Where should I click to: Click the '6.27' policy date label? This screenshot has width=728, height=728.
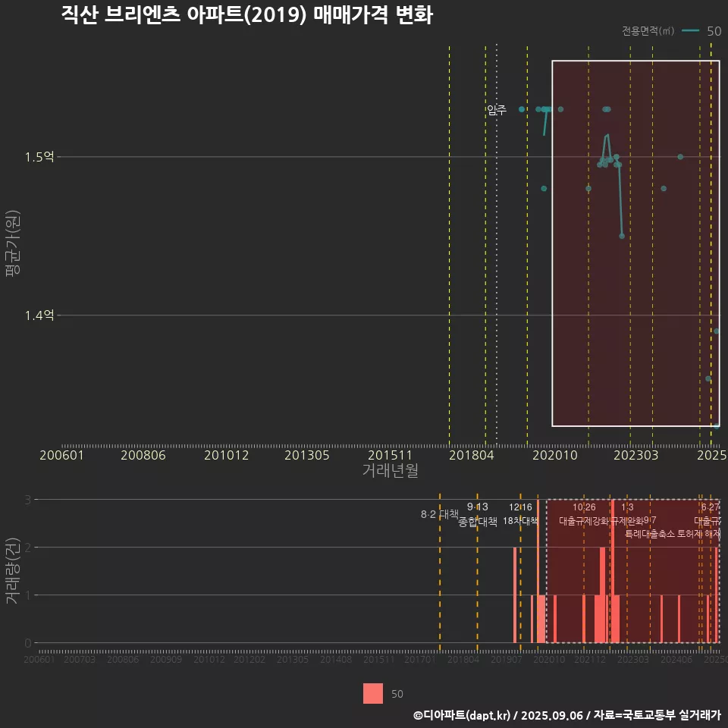pyautogui.click(x=710, y=507)
